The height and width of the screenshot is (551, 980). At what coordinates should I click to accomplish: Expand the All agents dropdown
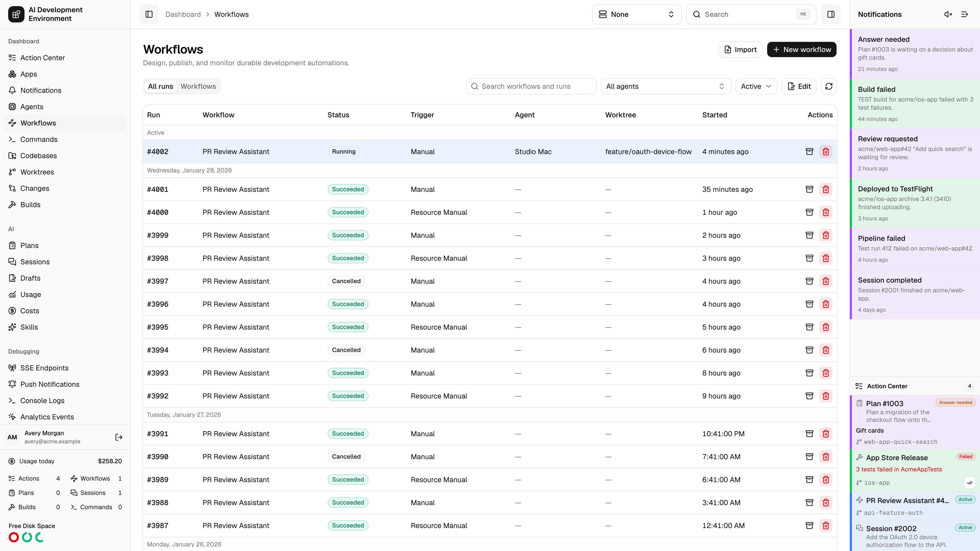tap(666, 86)
